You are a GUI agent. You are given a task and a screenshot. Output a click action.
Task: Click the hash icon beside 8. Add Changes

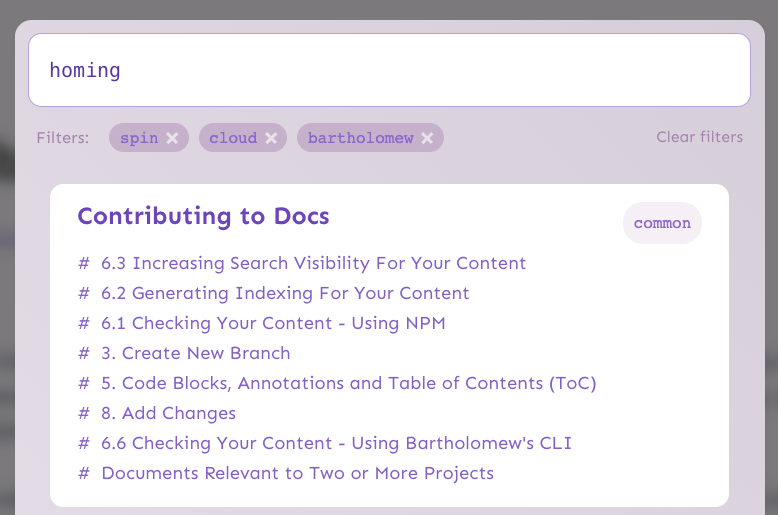84,414
